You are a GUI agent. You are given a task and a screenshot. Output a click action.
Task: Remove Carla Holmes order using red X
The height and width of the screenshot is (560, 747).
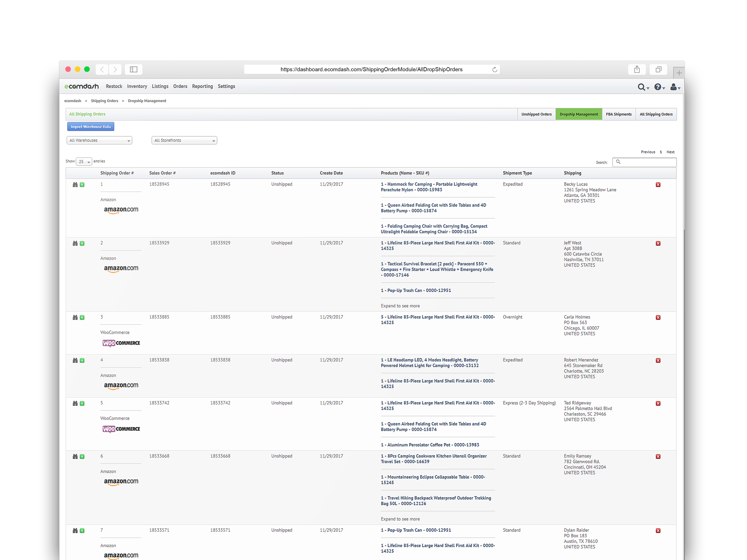coord(658,318)
